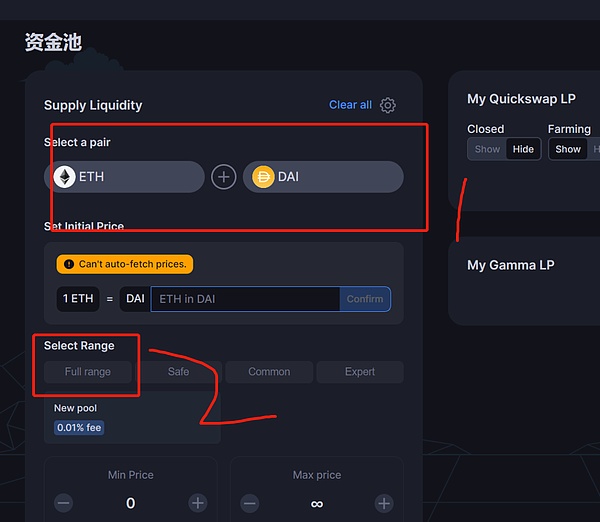Click the warning icon in auto-fetch alert
The width and height of the screenshot is (600, 522).
[69, 264]
